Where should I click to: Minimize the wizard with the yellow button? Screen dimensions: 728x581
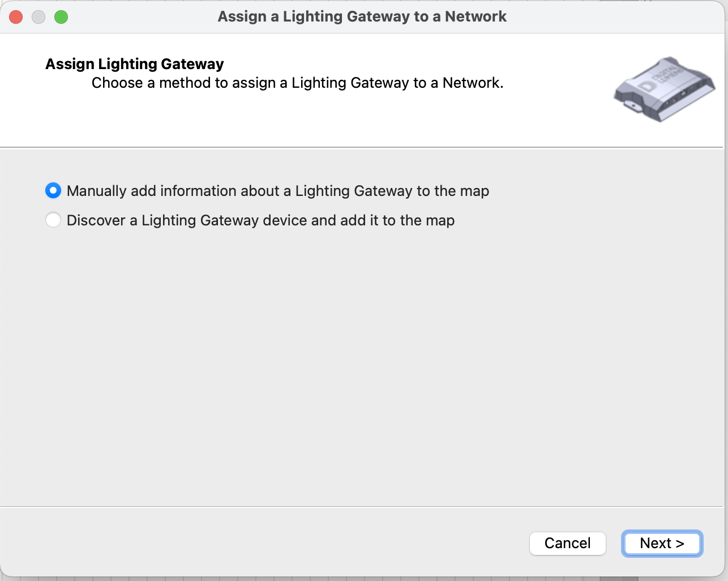(x=38, y=17)
